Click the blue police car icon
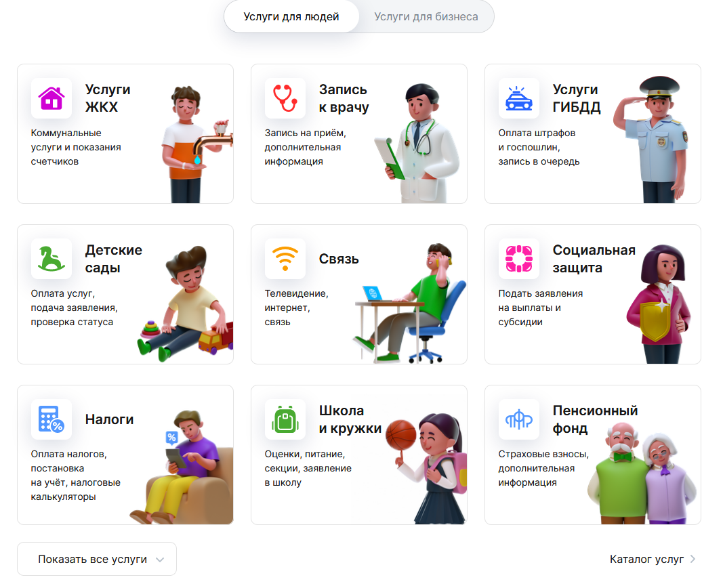Image resolution: width=723 pixels, height=588 pixels. (x=519, y=98)
